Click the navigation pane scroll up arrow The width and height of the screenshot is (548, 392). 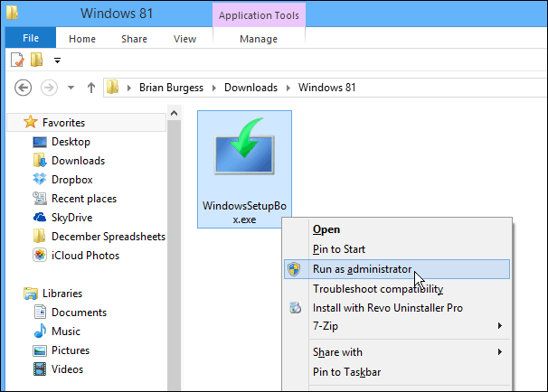pos(174,113)
